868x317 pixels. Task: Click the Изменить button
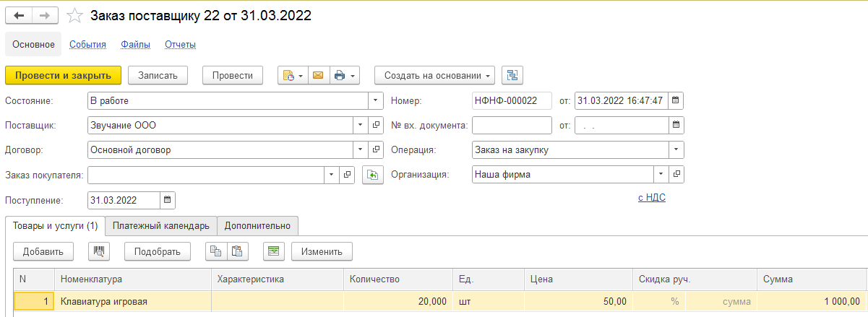tap(322, 251)
